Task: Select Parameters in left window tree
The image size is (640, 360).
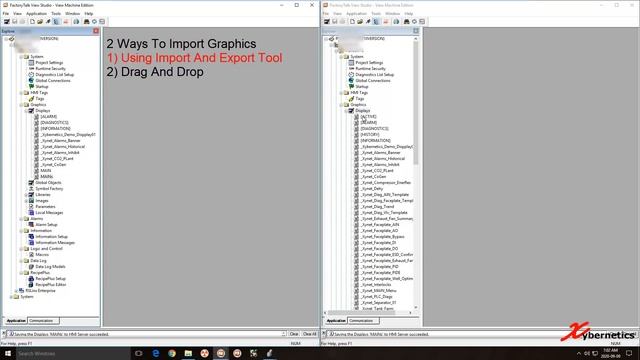Action: tap(45, 207)
